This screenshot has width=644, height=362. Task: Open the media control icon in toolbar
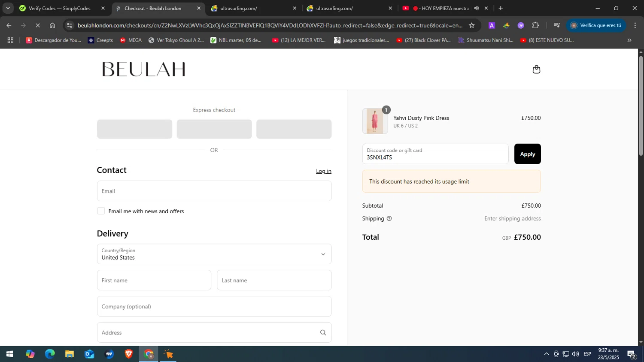[x=557, y=25]
